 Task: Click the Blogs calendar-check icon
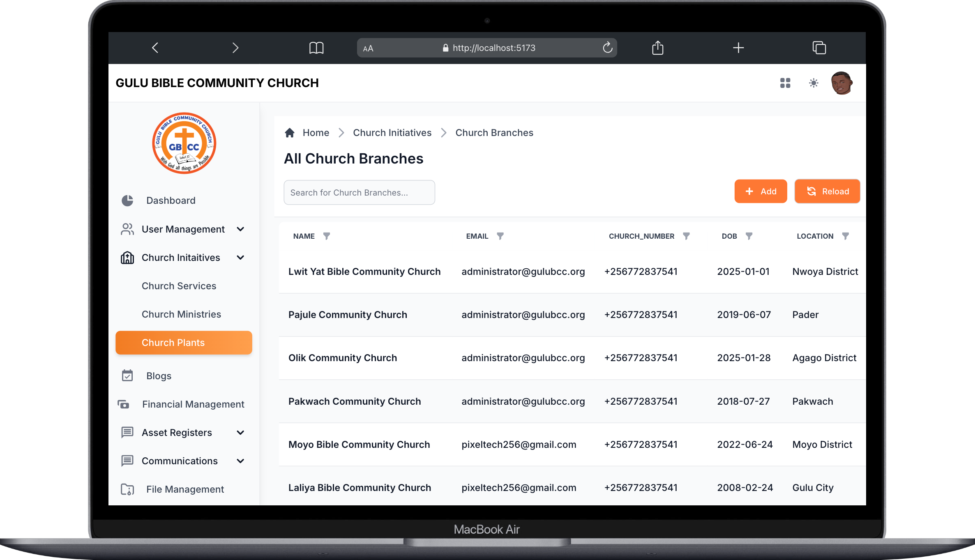pos(127,375)
